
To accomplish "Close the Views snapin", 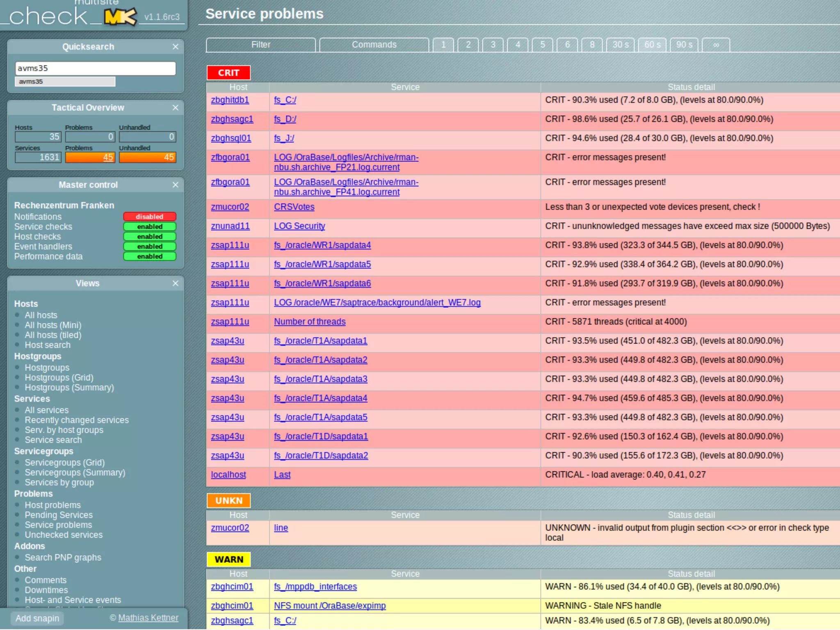I will pyautogui.click(x=175, y=283).
